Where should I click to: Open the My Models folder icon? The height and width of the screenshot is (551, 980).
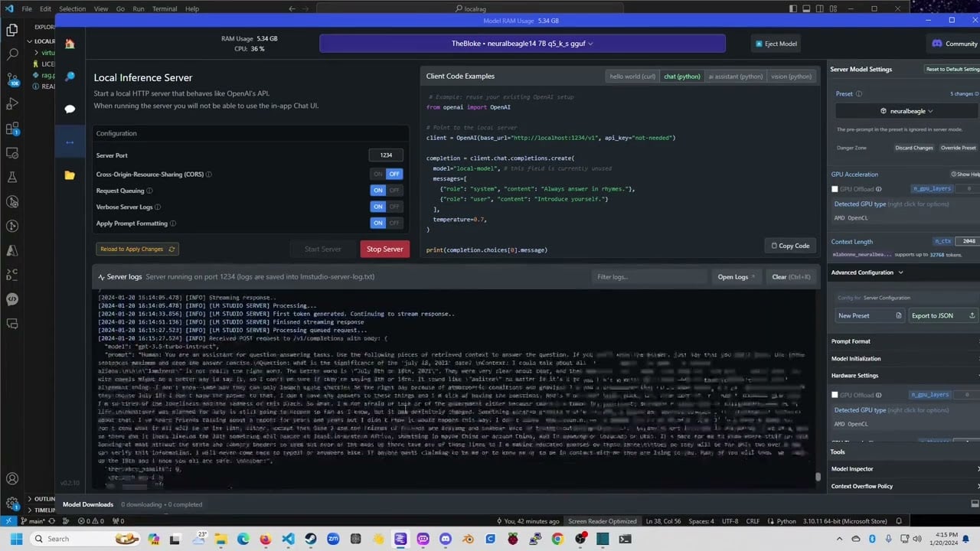click(70, 175)
